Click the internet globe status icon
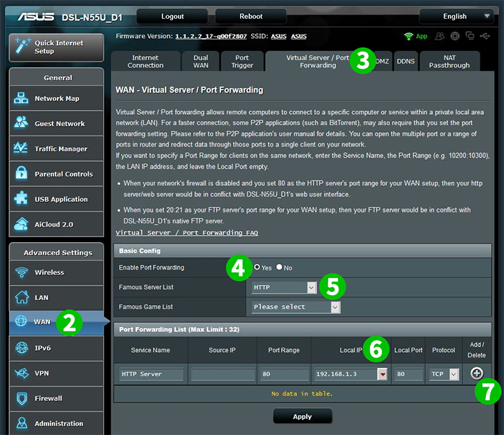The height and width of the screenshot is (435, 504). point(455,36)
